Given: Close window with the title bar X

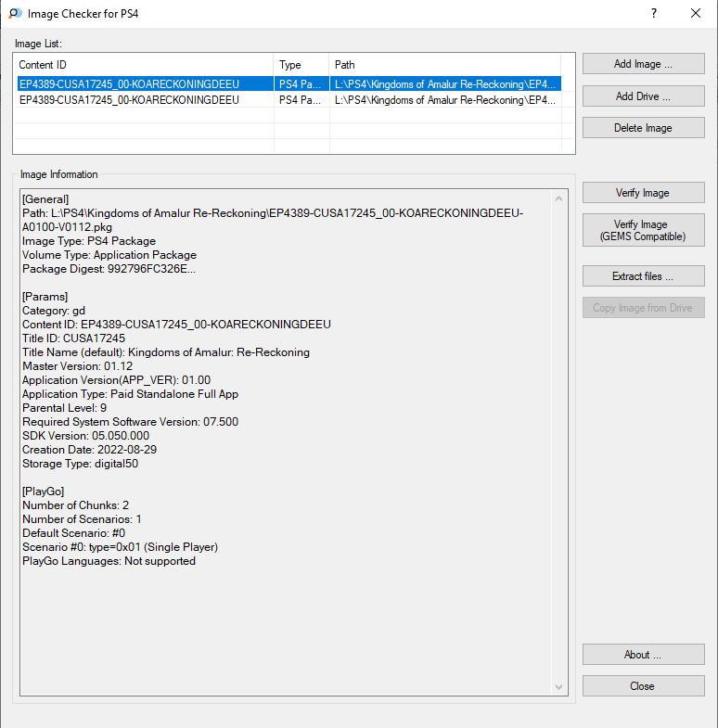Looking at the screenshot, I should (696, 14).
